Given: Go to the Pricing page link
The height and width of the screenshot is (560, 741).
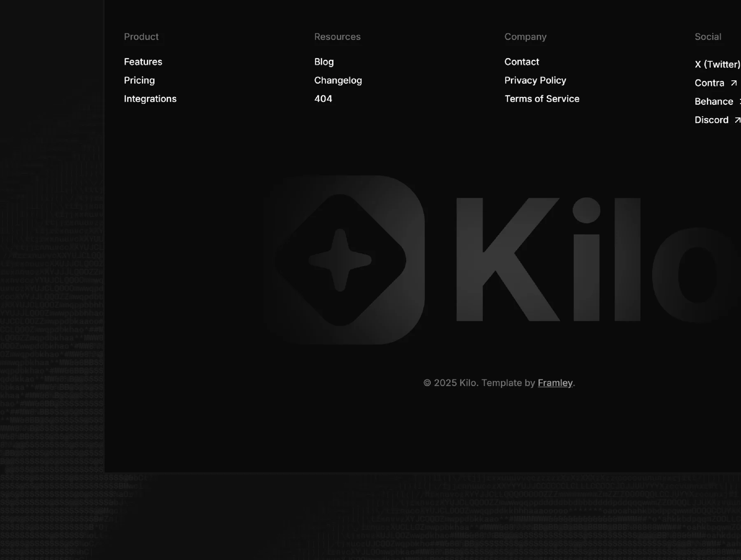Looking at the screenshot, I should [x=139, y=80].
